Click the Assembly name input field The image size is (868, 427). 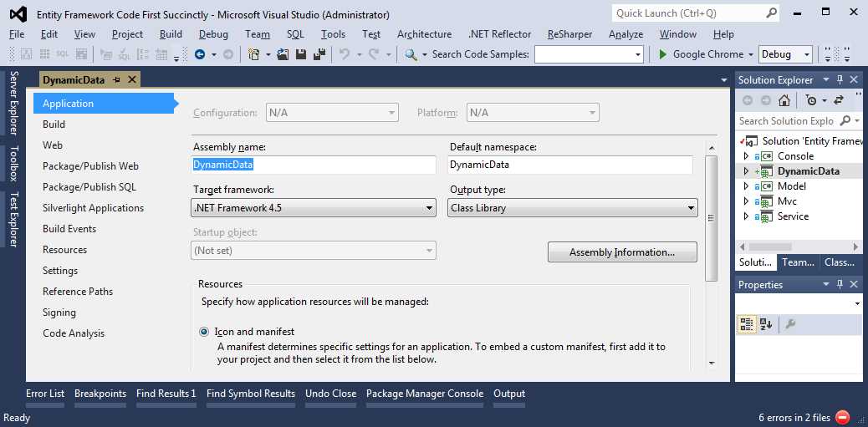coord(314,165)
